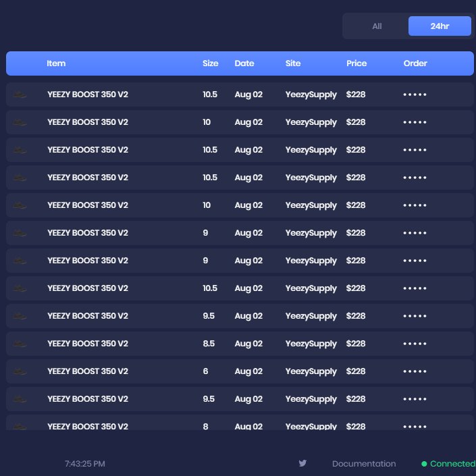Open the Twitter bird icon link
This screenshot has width=476, height=476.
pyautogui.click(x=302, y=463)
